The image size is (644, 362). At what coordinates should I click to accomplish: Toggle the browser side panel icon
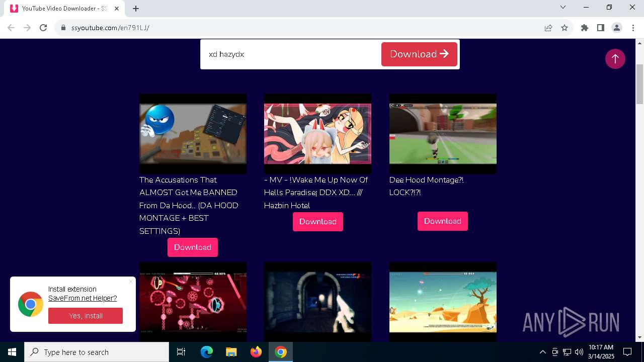pos(601,28)
